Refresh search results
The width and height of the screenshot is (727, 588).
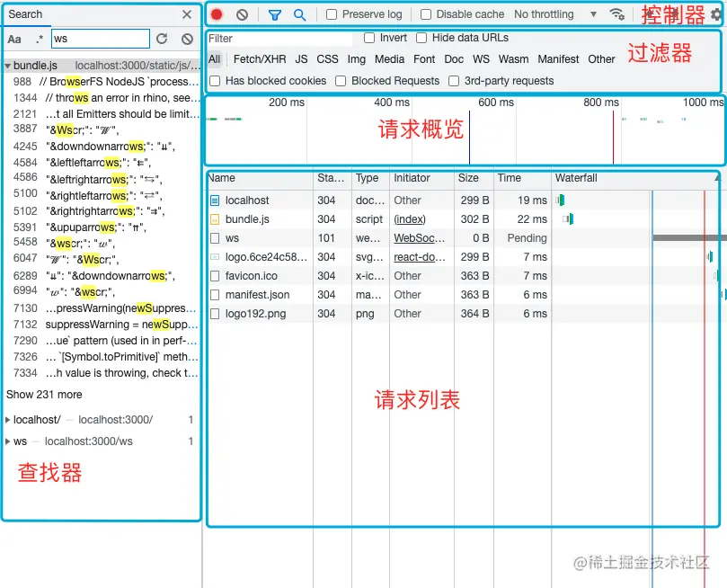[162, 39]
